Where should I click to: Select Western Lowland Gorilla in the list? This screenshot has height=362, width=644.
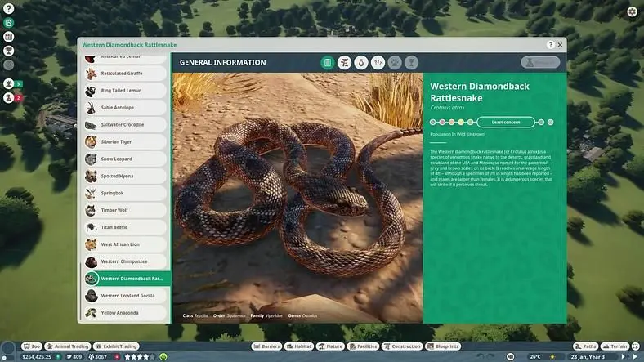(x=125, y=296)
